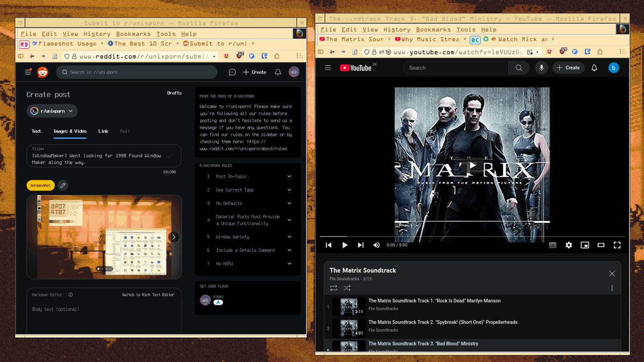The image size is (644, 362).
Task: Click the yellow Screenshot flair tag
Action: [41, 186]
